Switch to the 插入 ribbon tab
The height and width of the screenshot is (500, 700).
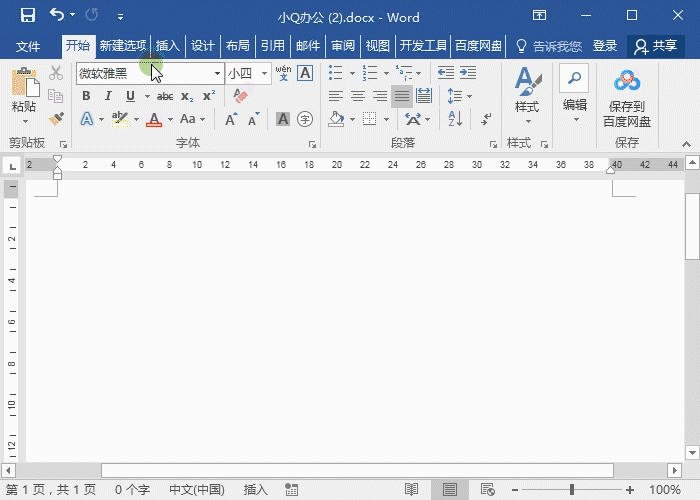pyautogui.click(x=167, y=46)
